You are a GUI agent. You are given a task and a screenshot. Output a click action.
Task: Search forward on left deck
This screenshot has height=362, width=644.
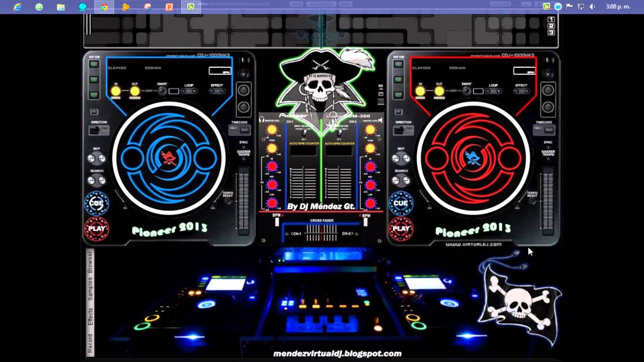click(x=102, y=180)
